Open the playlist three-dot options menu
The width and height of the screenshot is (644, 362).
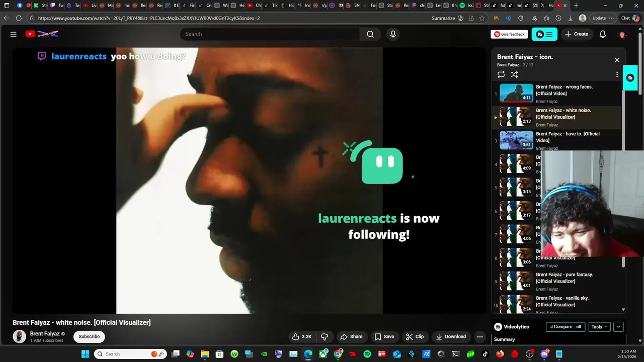click(617, 74)
